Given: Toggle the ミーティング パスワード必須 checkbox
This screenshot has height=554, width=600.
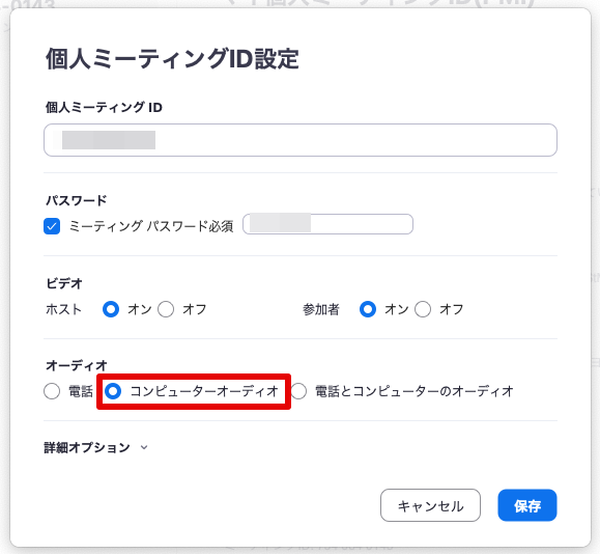Looking at the screenshot, I should pyautogui.click(x=53, y=226).
